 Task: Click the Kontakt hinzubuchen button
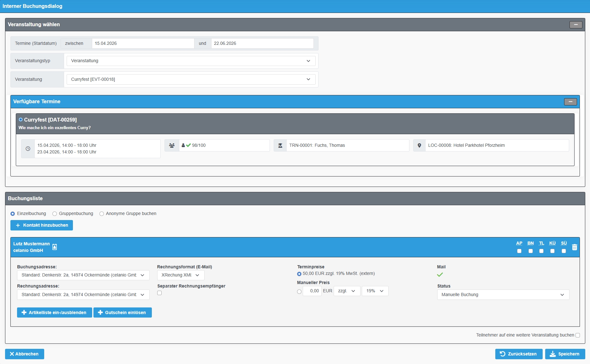tap(42, 225)
